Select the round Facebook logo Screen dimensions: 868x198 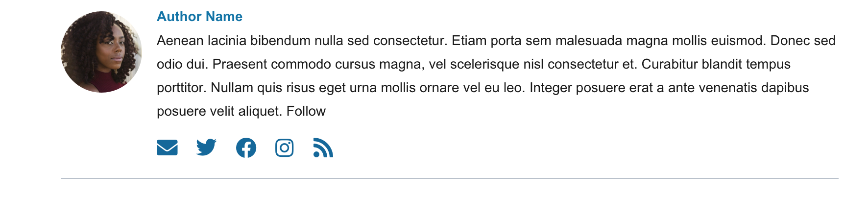pyautogui.click(x=246, y=148)
